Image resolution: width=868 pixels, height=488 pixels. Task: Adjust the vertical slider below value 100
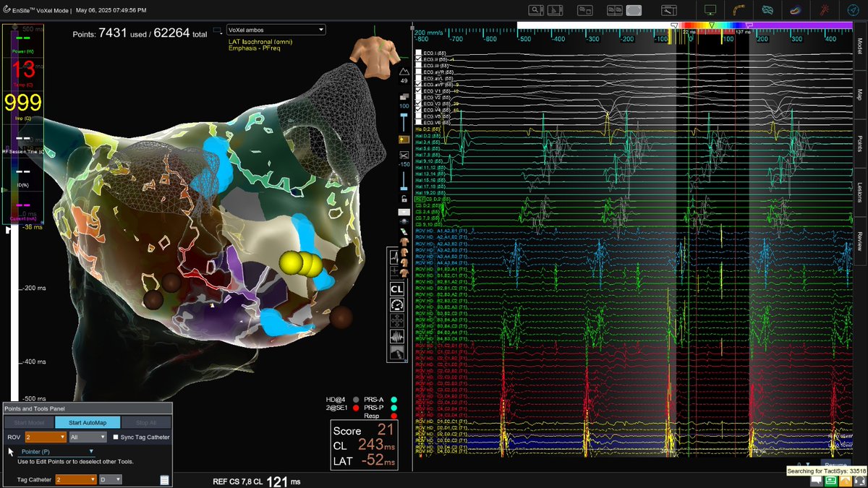(x=404, y=121)
